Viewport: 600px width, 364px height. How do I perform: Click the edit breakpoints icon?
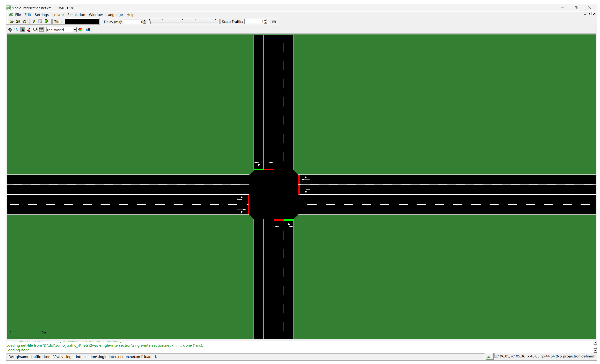pyautogui.click(x=29, y=30)
